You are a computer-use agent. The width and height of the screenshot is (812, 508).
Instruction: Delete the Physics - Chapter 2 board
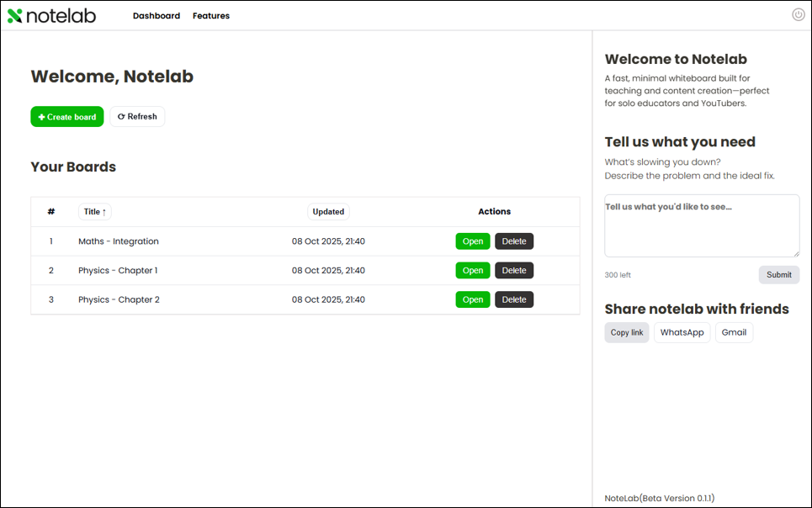click(514, 299)
